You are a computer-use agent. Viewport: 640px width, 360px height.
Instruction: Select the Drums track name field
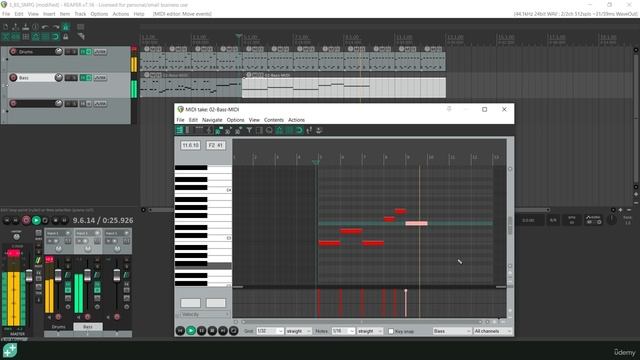pos(36,51)
